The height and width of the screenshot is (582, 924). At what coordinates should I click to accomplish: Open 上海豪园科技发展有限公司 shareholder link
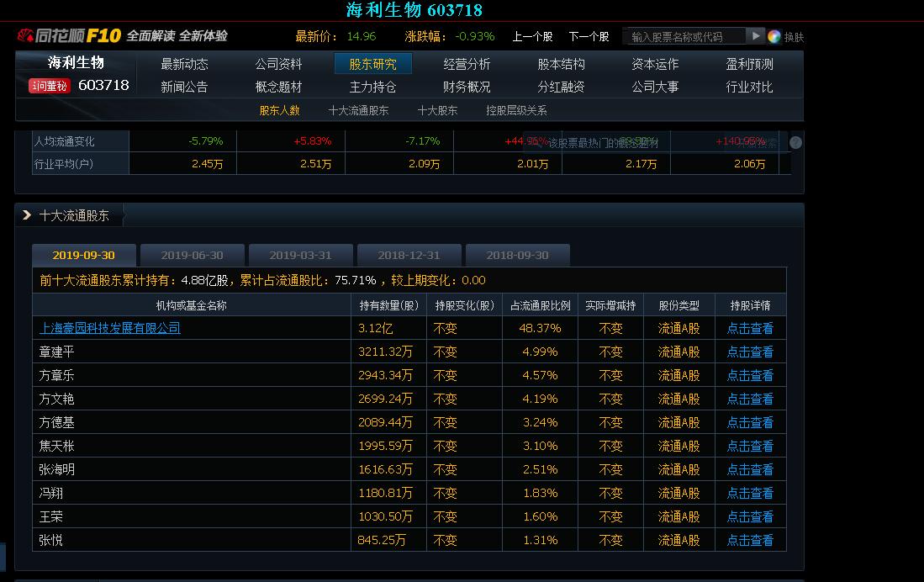pos(110,328)
